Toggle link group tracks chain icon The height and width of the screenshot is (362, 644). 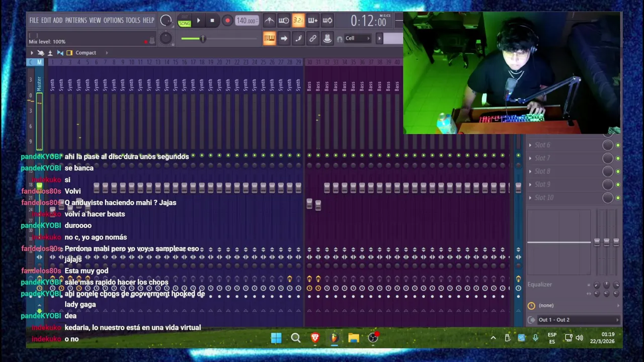pyautogui.click(x=313, y=38)
